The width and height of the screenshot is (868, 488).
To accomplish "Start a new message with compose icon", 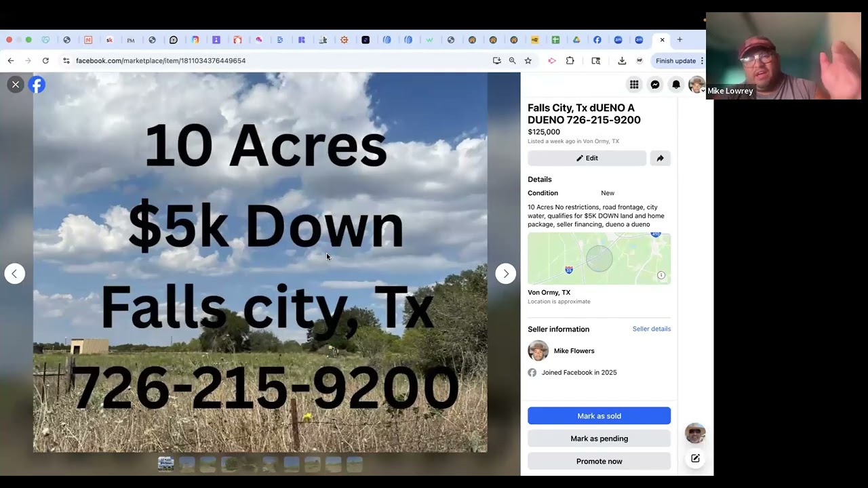I will pos(695,459).
